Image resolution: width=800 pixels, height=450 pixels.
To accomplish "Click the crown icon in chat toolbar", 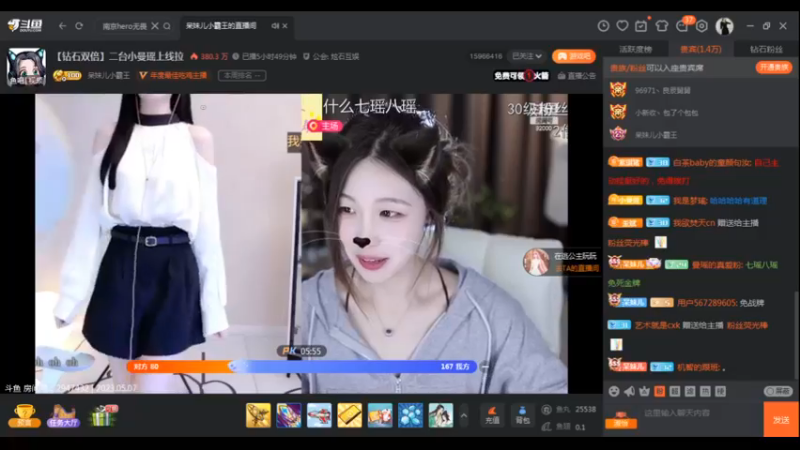I will pyautogui.click(x=644, y=391).
